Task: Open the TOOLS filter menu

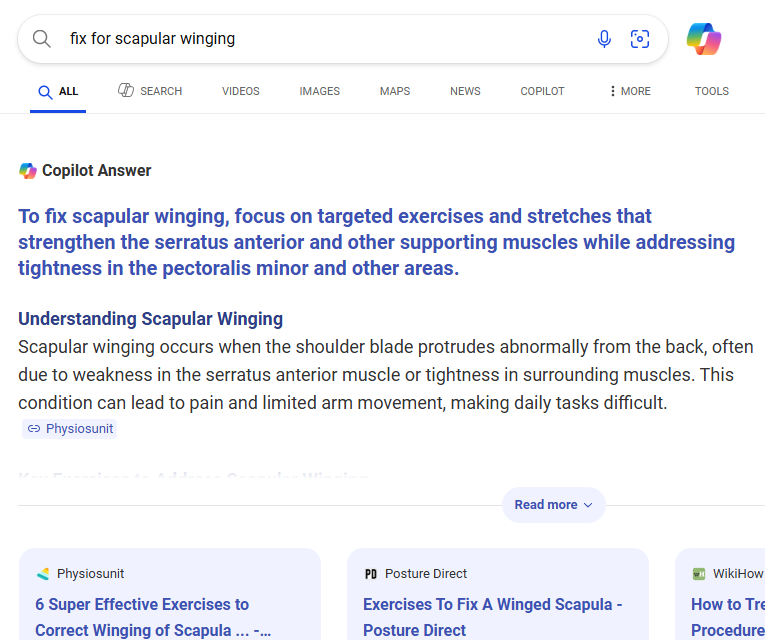Action: pos(712,91)
